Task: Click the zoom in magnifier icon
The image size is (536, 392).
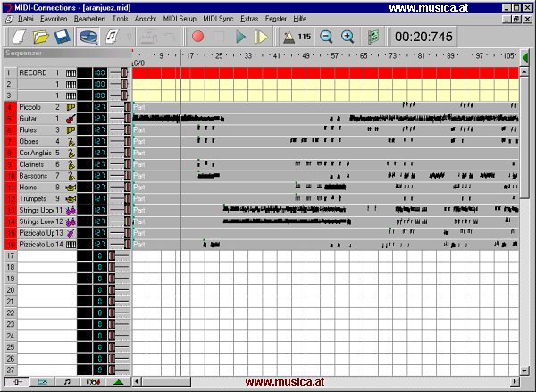Action: (x=348, y=37)
